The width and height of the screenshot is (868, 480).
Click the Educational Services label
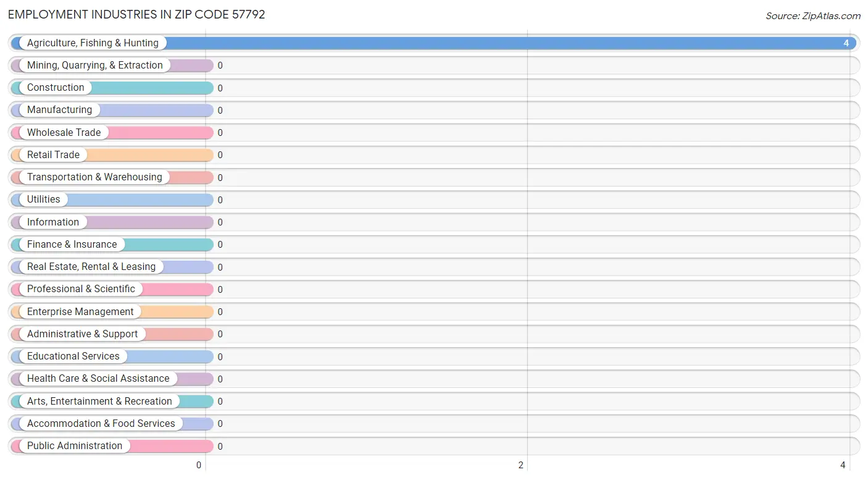[73, 356]
